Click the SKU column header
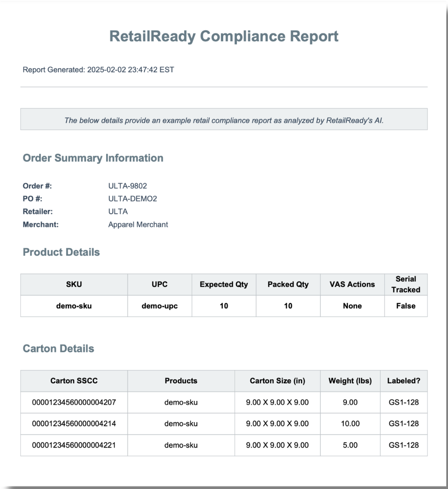This screenshot has width=448, height=489. [x=74, y=285]
